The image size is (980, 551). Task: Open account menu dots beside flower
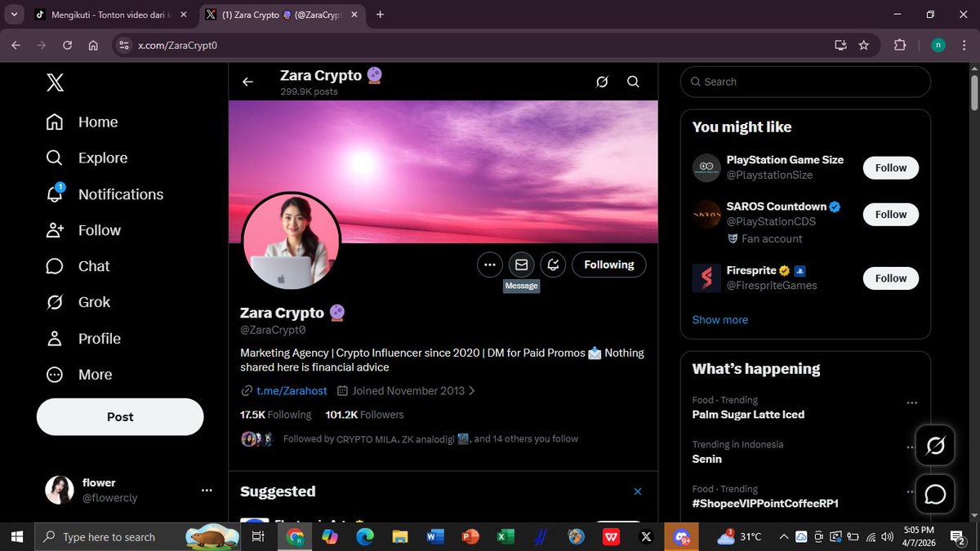pyautogui.click(x=207, y=490)
